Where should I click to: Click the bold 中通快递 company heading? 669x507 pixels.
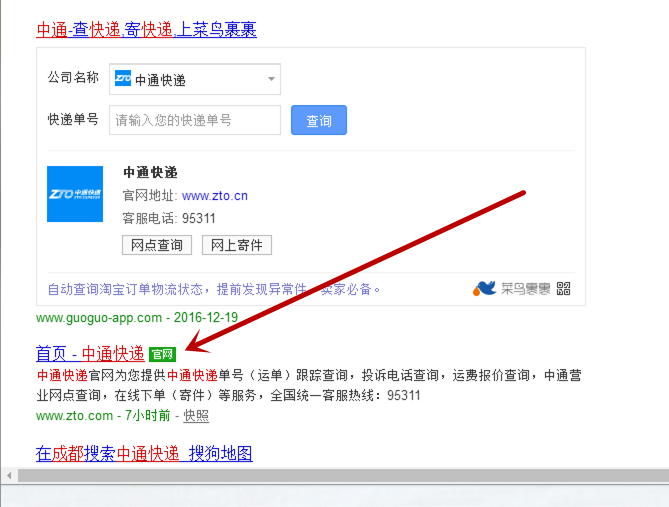click(150, 172)
